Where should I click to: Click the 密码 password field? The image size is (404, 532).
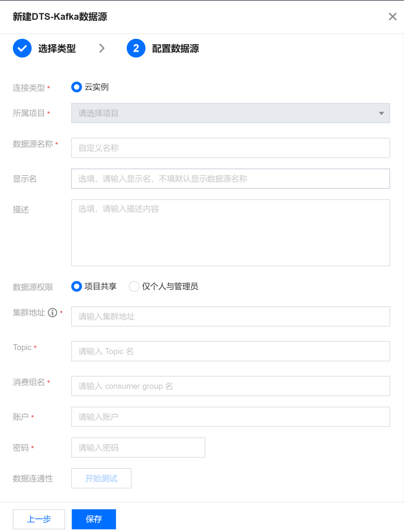tap(138, 448)
